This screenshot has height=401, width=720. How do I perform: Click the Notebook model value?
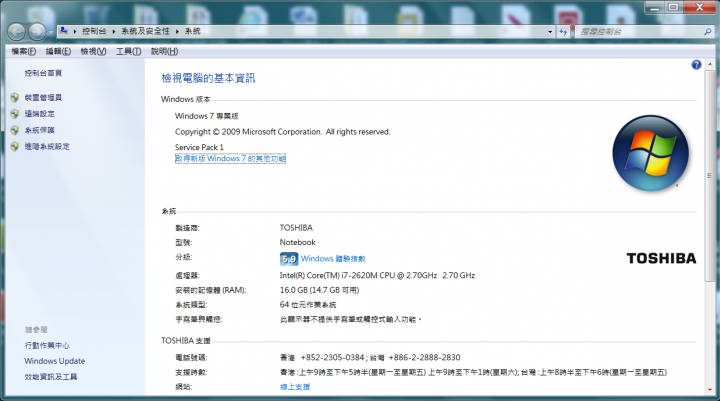click(298, 242)
